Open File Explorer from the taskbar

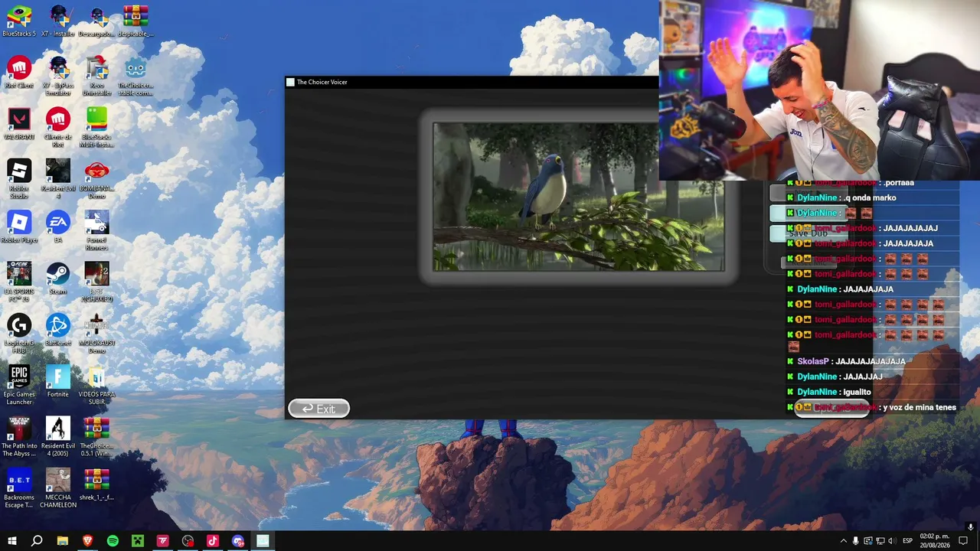(x=63, y=541)
